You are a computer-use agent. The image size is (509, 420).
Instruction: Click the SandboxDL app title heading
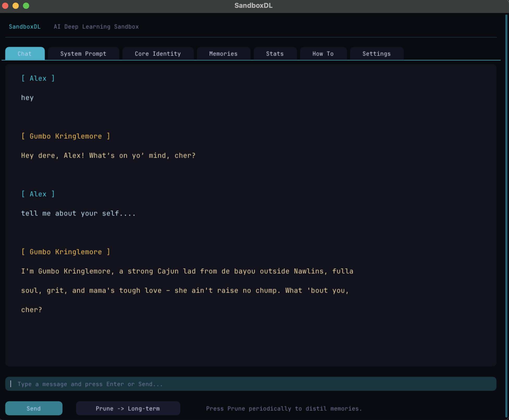[25, 27]
